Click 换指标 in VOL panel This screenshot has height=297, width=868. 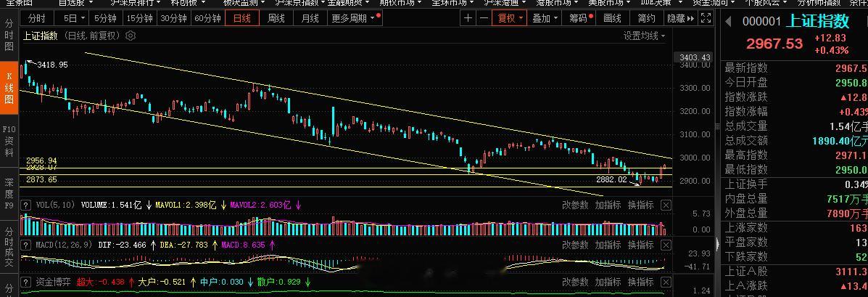click(640, 205)
